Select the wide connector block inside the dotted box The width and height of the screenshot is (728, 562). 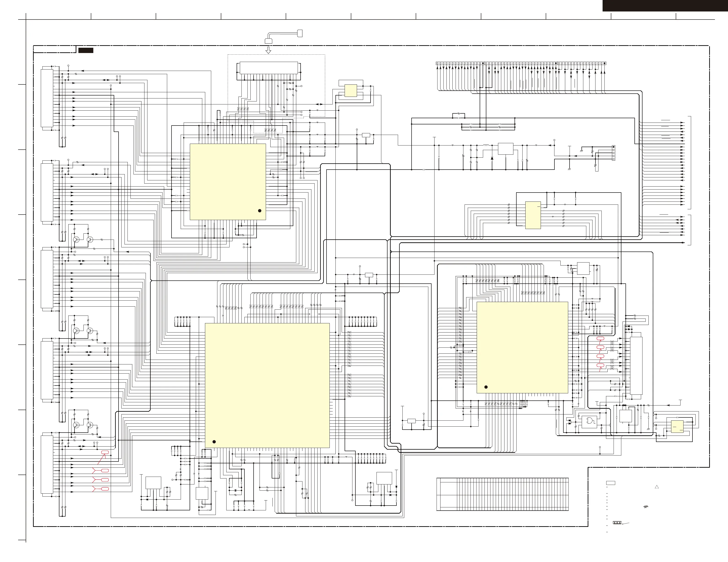coord(269,68)
